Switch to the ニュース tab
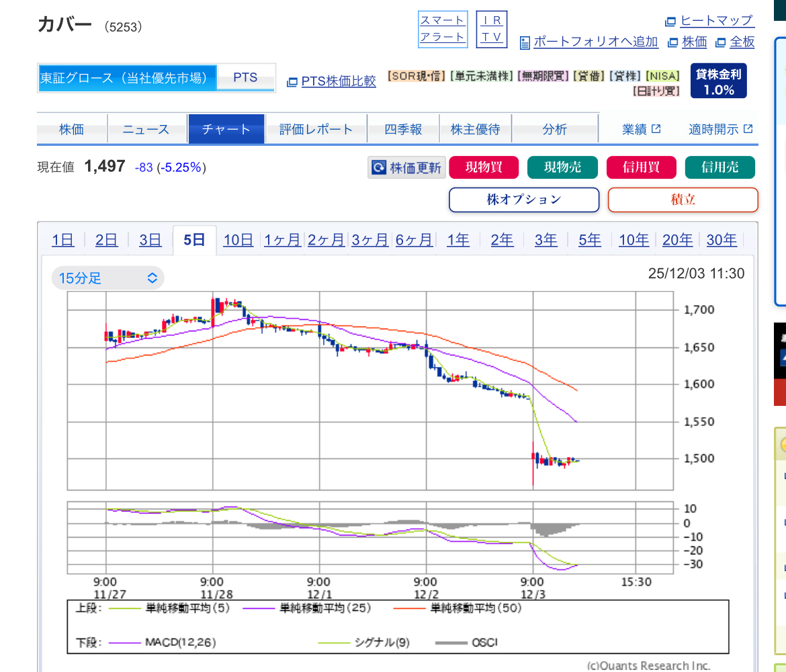786x672 pixels. (146, 130)
